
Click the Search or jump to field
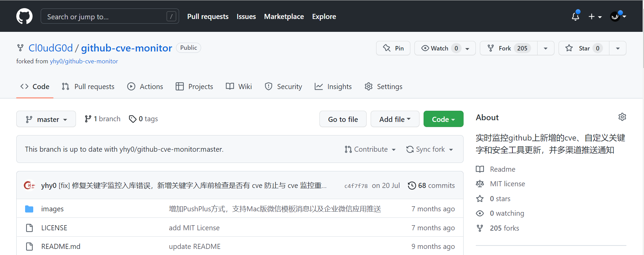point(110,16)
